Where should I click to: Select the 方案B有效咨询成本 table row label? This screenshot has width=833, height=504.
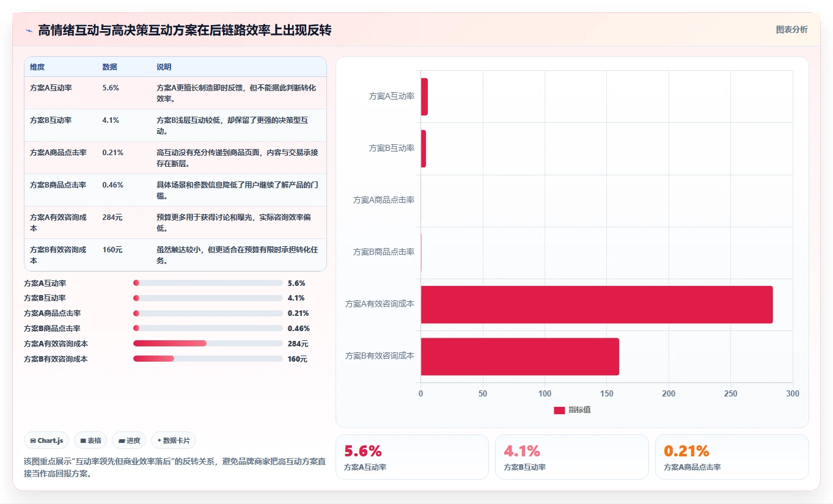tap(58, 255)
